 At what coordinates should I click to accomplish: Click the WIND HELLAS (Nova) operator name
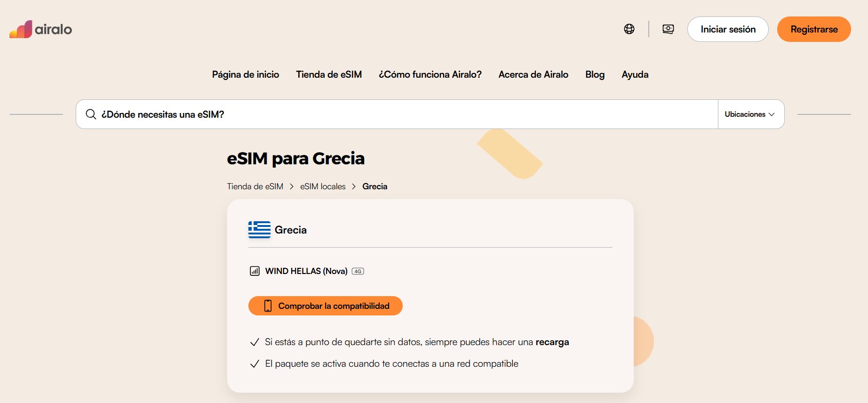(306, 271)
